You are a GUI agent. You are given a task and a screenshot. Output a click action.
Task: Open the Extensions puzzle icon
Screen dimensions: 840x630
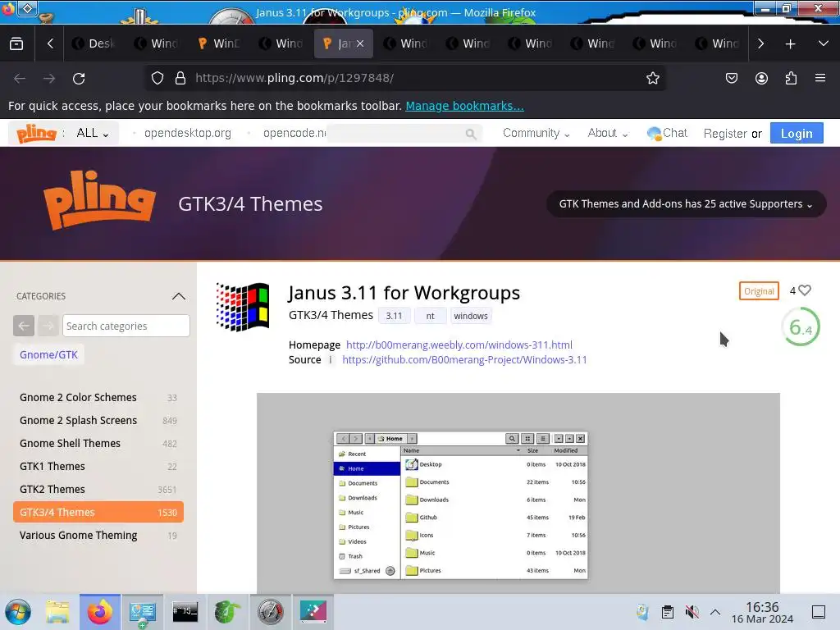pyautogui.click(x=791, y=78)
